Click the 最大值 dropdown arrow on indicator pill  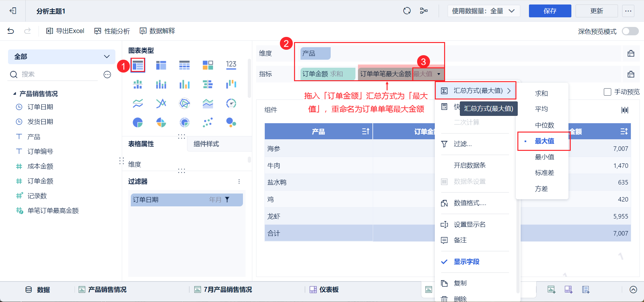(x=439, y=74)
